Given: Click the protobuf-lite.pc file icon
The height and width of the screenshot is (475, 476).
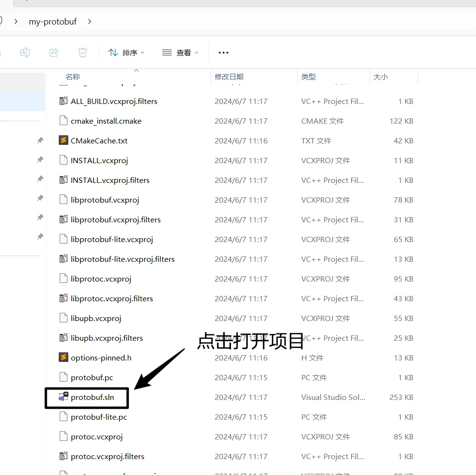Looking at the screenshot, I should [64, 416].
